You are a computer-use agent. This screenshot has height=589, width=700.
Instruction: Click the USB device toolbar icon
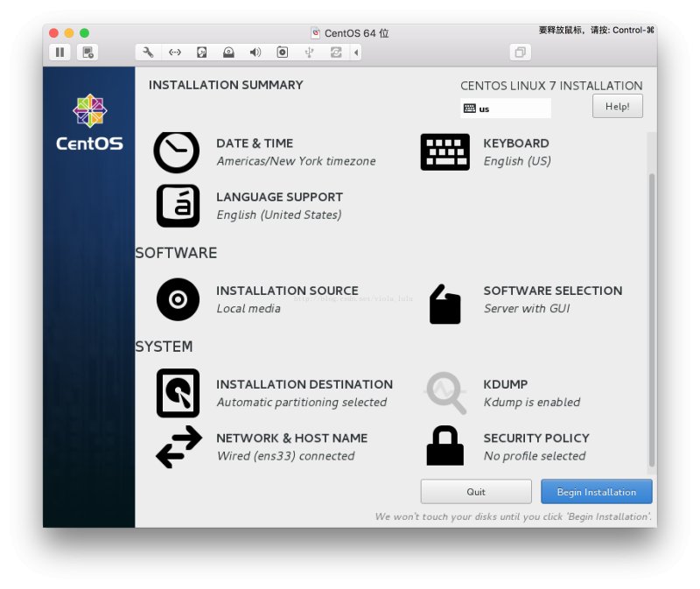pos(309,53)
